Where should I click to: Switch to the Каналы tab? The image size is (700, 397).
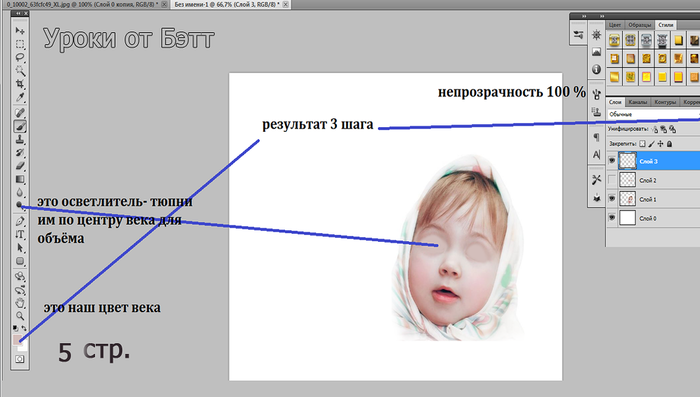637,102
